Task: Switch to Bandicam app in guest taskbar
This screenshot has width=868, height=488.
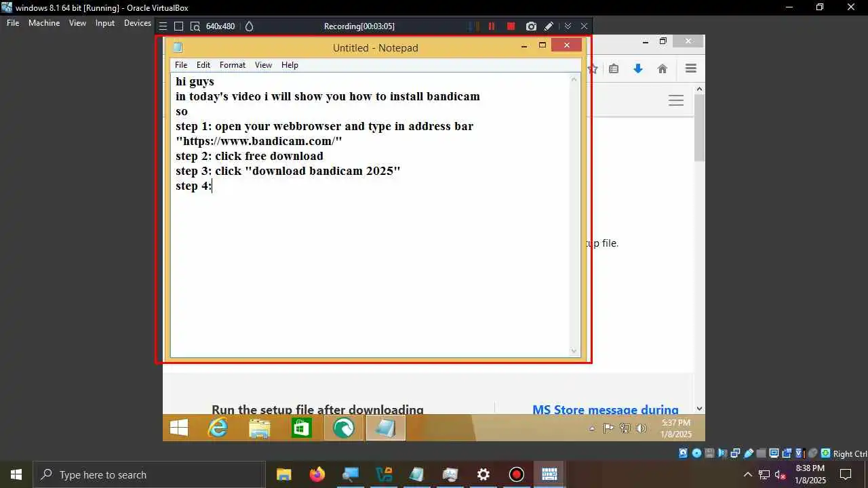Action: click(344, 428)
